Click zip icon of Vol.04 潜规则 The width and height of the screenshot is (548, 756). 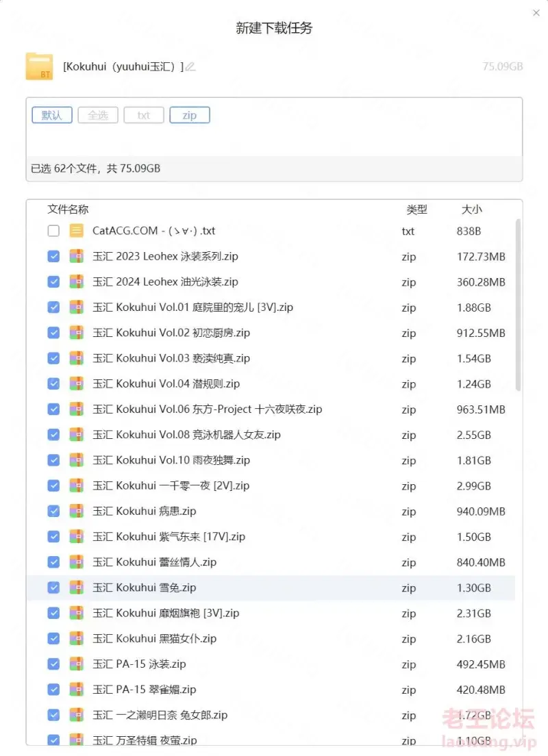pyautogui.click(x=76, y=383)
